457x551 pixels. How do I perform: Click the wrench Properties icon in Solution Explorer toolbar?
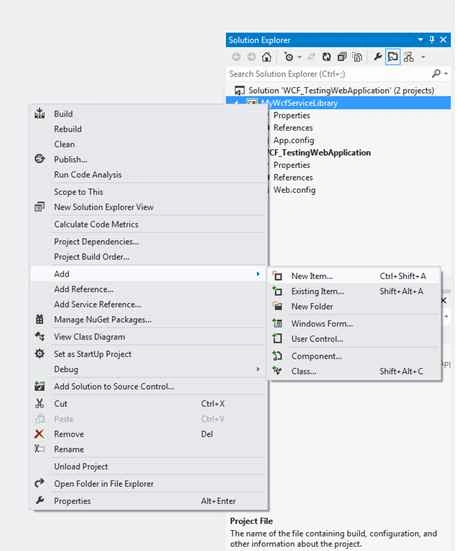[378, 57]
